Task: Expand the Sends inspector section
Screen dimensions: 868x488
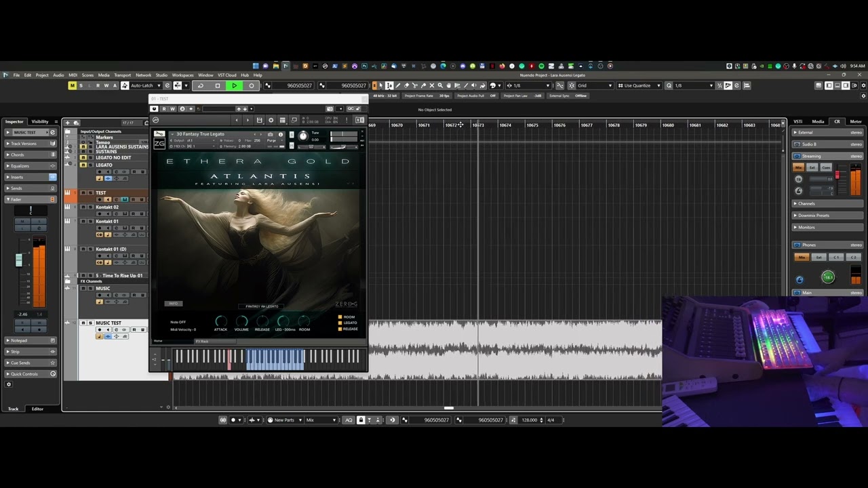Action: tap(31, 188)
